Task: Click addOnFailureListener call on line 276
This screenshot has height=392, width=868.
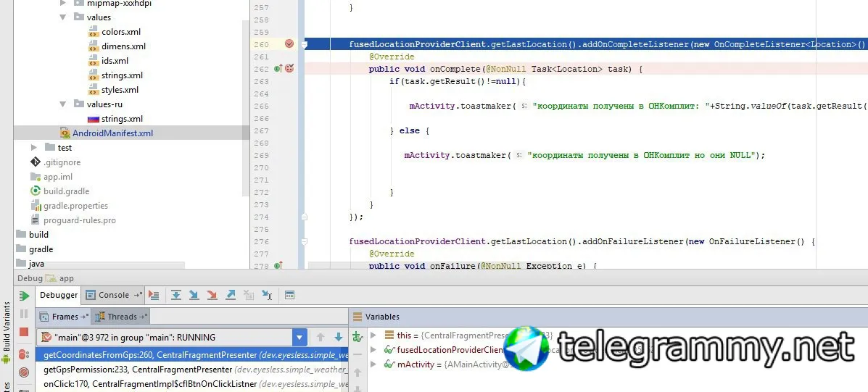Action: [635, 241]
